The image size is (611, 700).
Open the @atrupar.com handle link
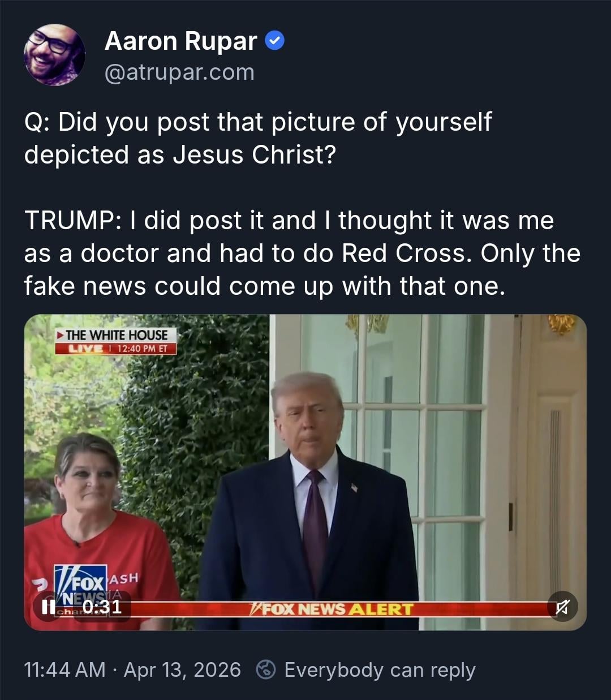(x=179, y=72)
